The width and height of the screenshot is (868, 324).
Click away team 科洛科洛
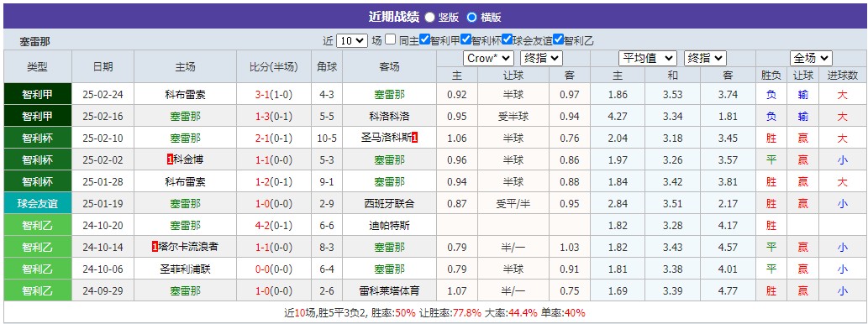(x=389, y=117)
